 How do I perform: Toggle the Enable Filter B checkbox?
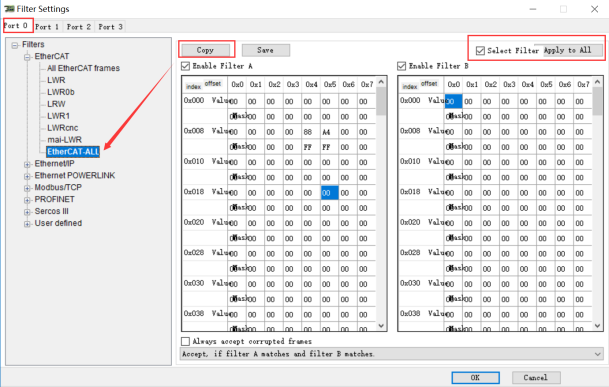(402, 66)
